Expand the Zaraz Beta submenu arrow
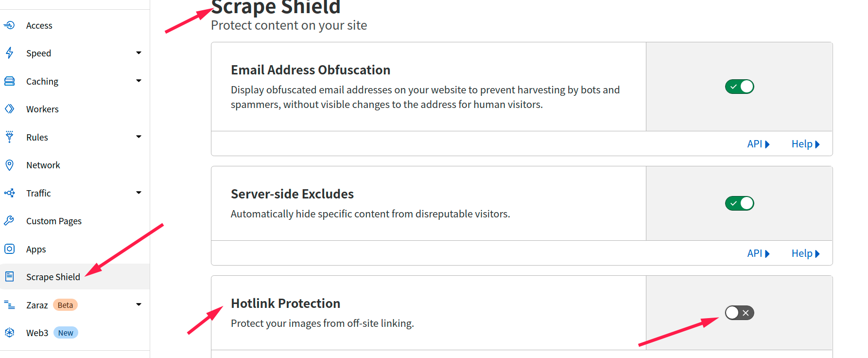The width and height of the screenshot is (868, 358). point(139,304)
